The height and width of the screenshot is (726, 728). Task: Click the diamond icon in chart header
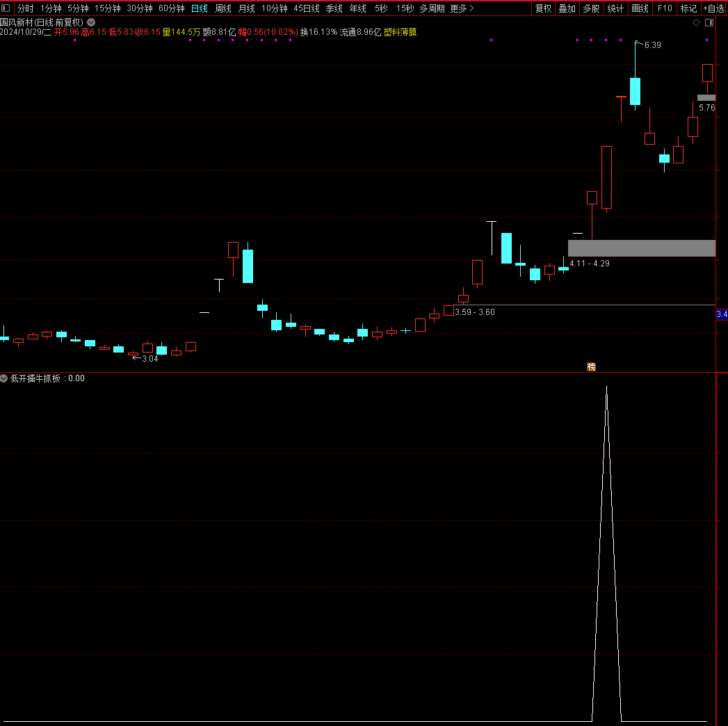coord(697,23)
